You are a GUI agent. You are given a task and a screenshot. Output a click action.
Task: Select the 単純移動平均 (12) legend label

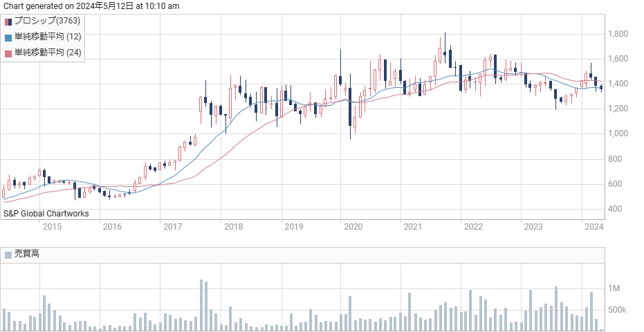(x=48, y=37)
